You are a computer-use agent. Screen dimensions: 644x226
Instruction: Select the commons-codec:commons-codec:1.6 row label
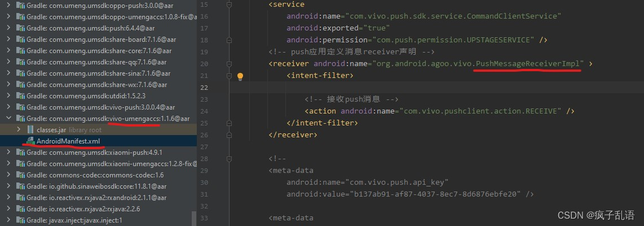95,175
